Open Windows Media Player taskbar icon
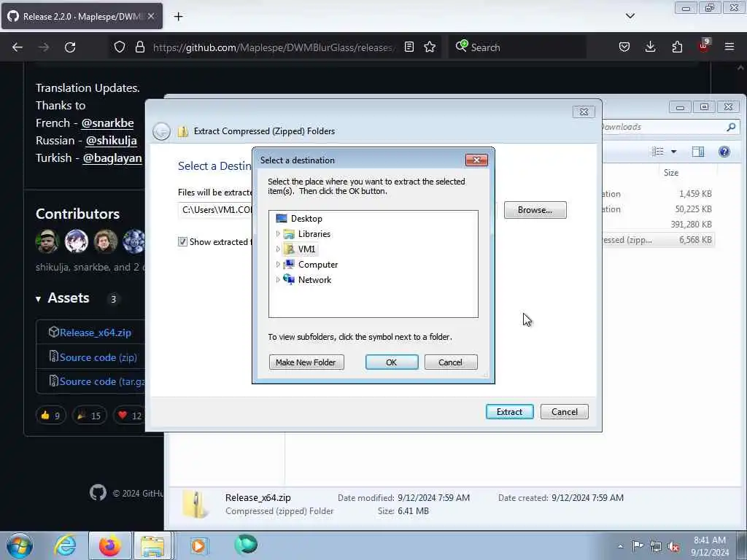Viewport: 747px width, 560px height. click(x=198, y=545)
